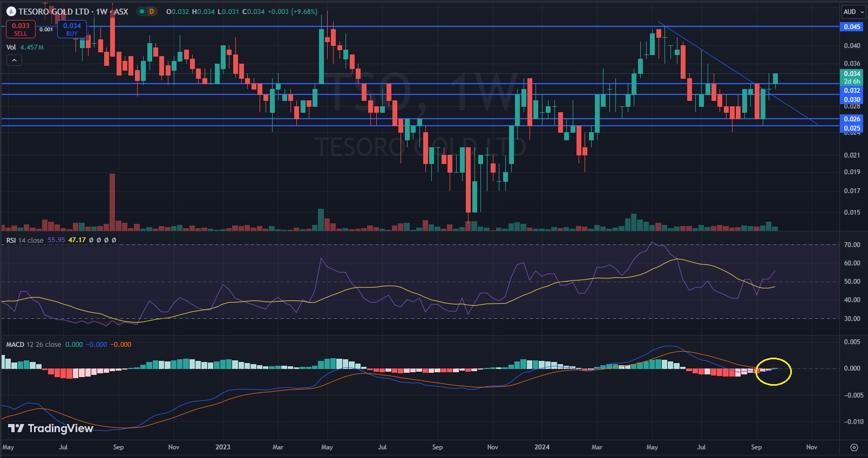Click the RSI value 55.95
The width and height of the screenshot is (868, 458).
coord(56,240)
